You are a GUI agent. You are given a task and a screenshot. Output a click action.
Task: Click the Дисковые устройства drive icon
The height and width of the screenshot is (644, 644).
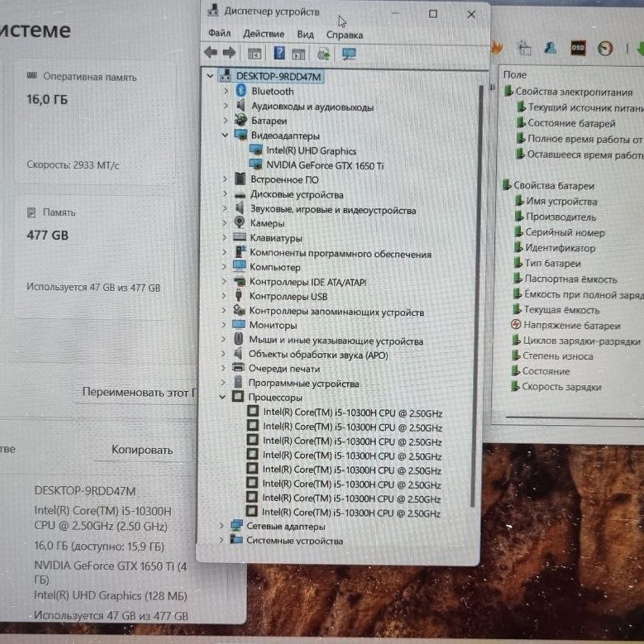click(x=240, y=195)
